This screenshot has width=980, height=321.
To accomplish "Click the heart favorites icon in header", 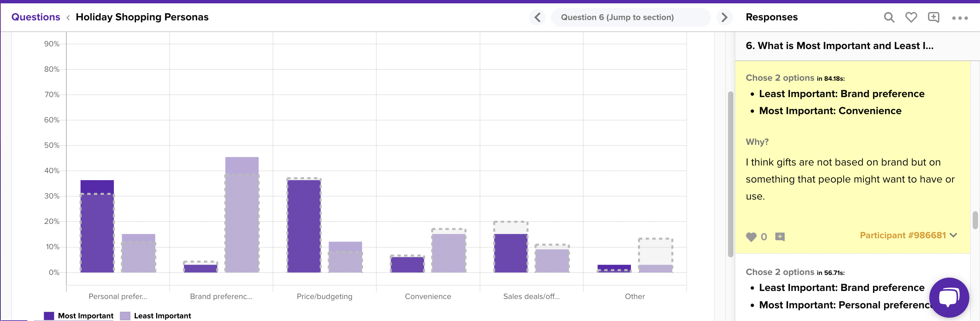I will (x=911, y=17).
